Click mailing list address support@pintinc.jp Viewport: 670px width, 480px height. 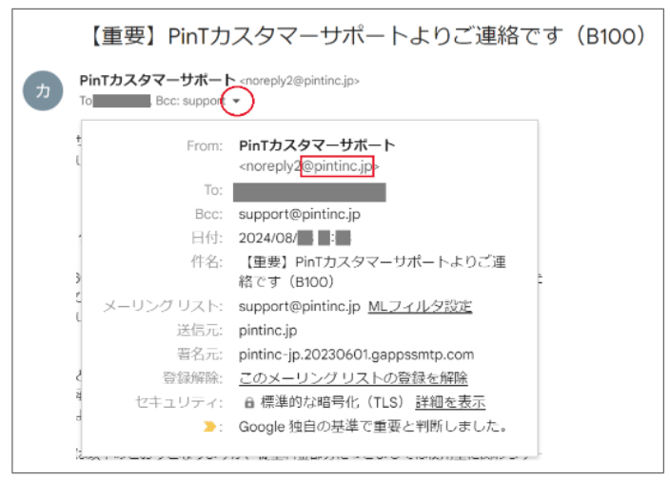tap(299, 306)
